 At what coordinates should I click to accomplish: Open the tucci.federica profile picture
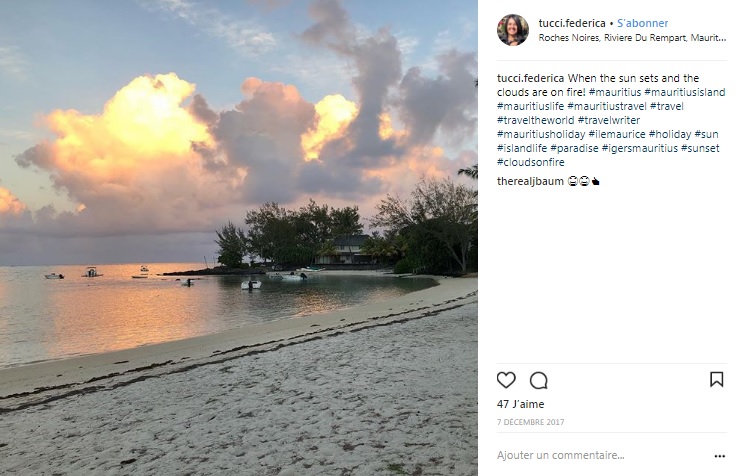pos(513,30)
